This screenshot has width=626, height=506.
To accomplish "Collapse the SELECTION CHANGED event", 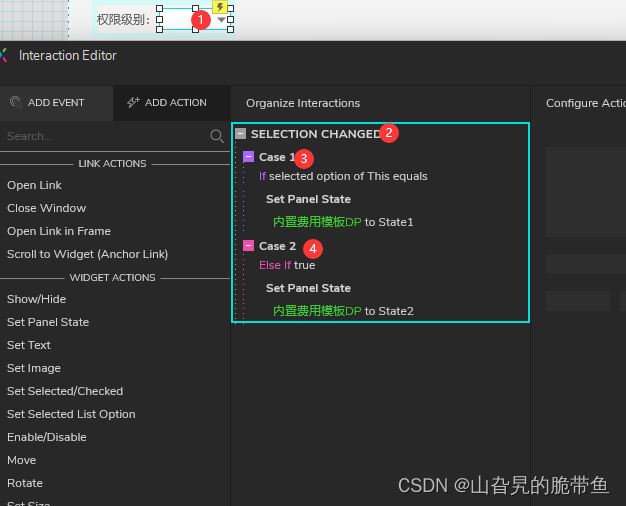I will (240, 133).
